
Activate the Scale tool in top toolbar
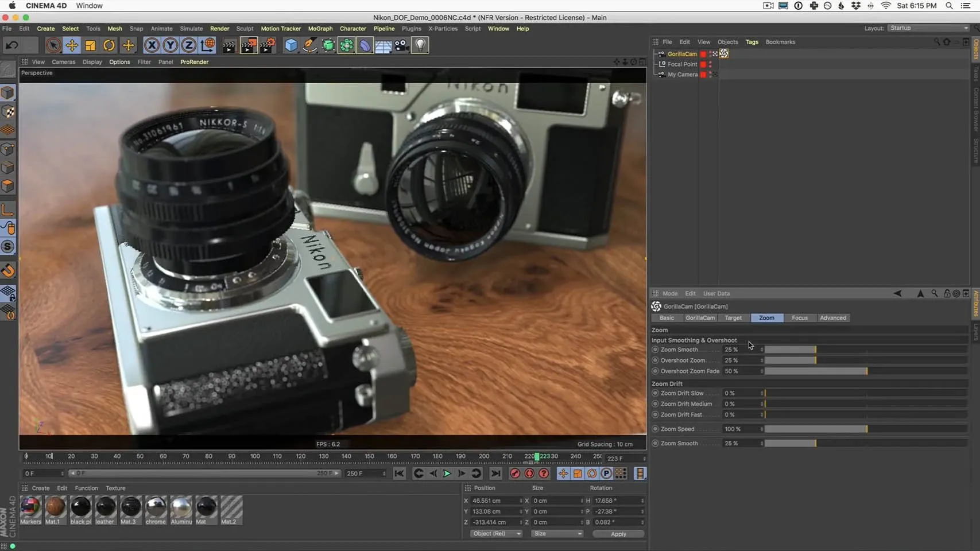[90, 45]
